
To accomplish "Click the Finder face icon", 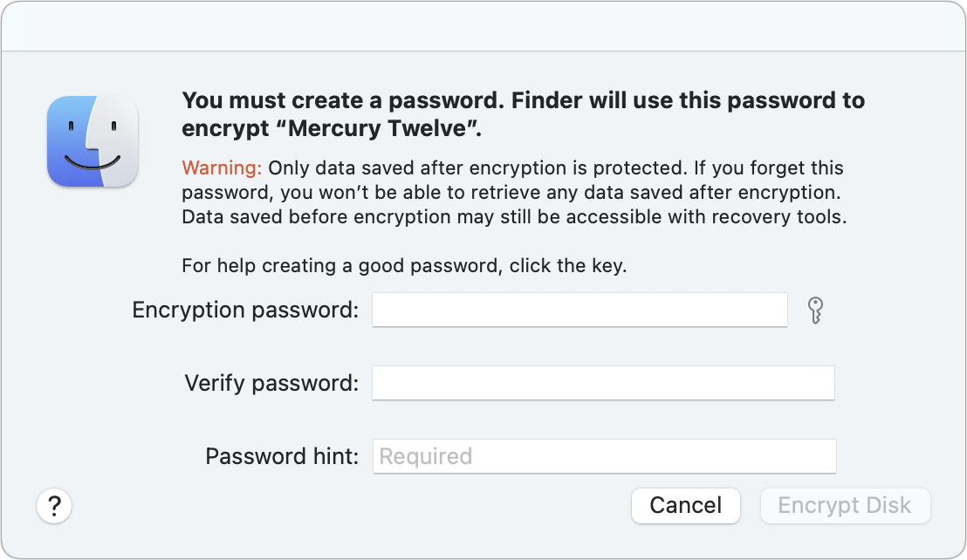I will click(x=93, y=141).
